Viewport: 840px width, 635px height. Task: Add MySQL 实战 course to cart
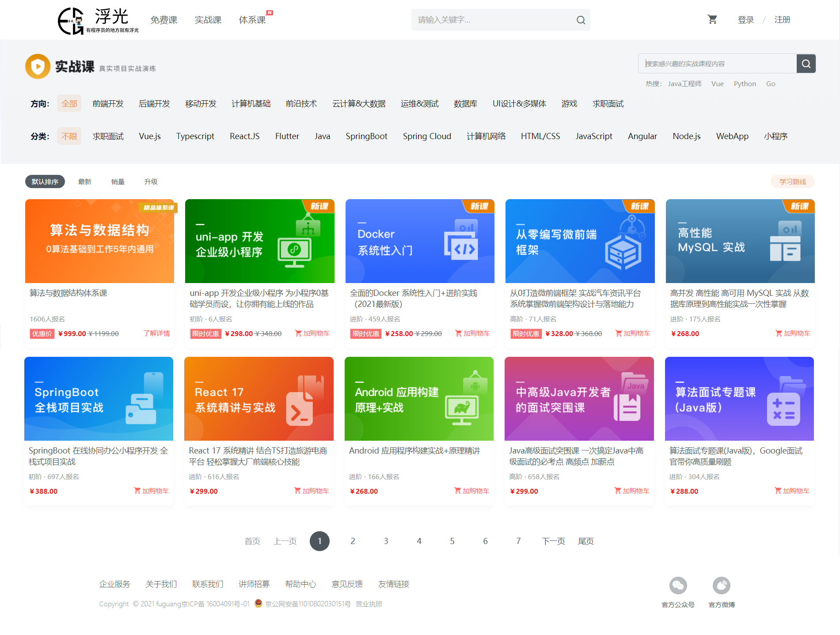pos(793,333)
